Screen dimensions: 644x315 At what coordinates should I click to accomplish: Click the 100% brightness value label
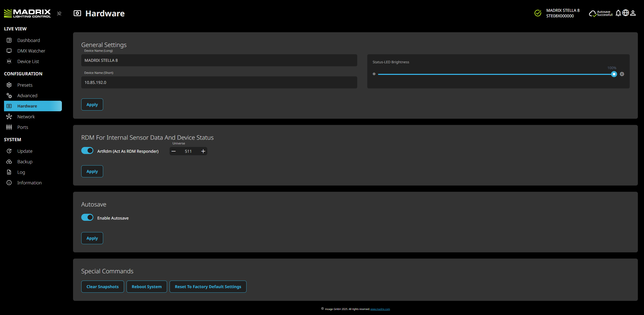612,68
